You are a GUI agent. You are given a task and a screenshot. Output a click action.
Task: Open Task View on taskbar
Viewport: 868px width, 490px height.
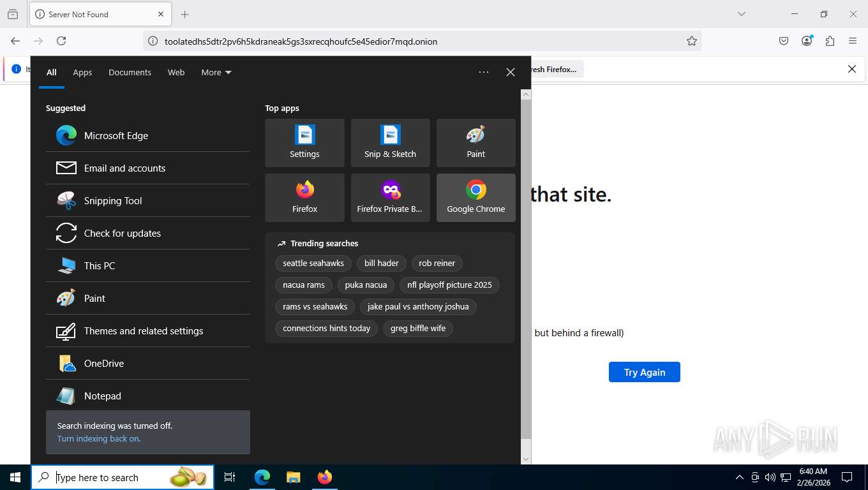point(230,477)
